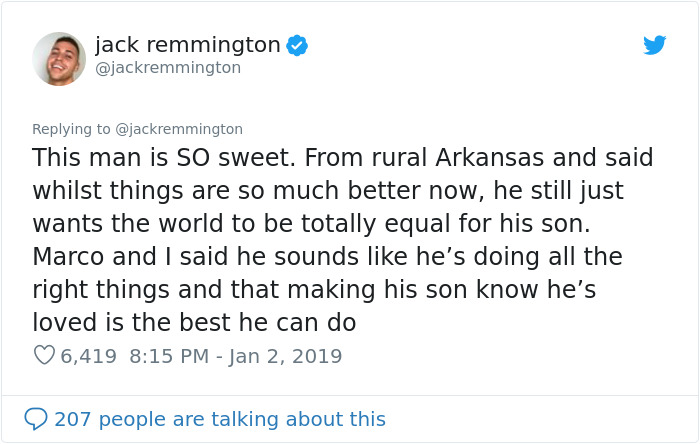
Task: Click the blue verified badge
Action: (297, 45)
